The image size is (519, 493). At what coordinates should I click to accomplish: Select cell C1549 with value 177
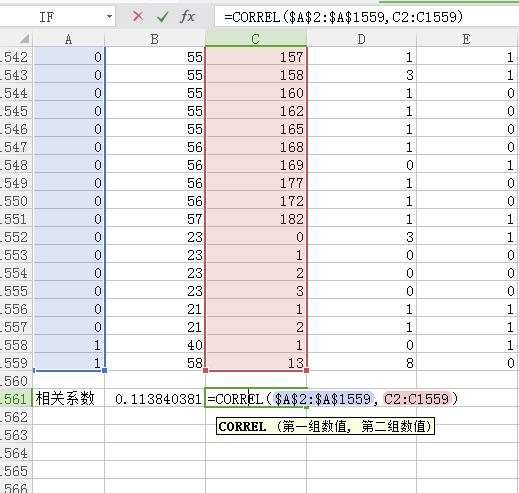[256, 183]
